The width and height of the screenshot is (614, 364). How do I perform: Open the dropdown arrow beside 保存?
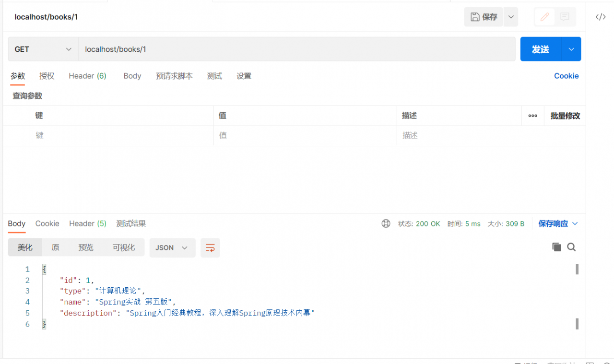[x=511, y=17]
